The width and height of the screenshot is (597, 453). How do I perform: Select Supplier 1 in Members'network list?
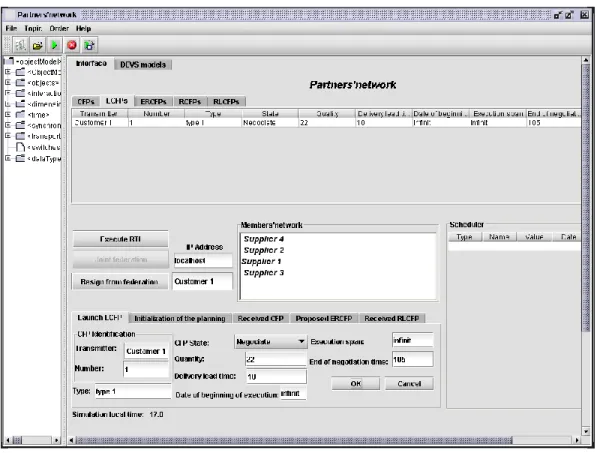coord(261,262)
